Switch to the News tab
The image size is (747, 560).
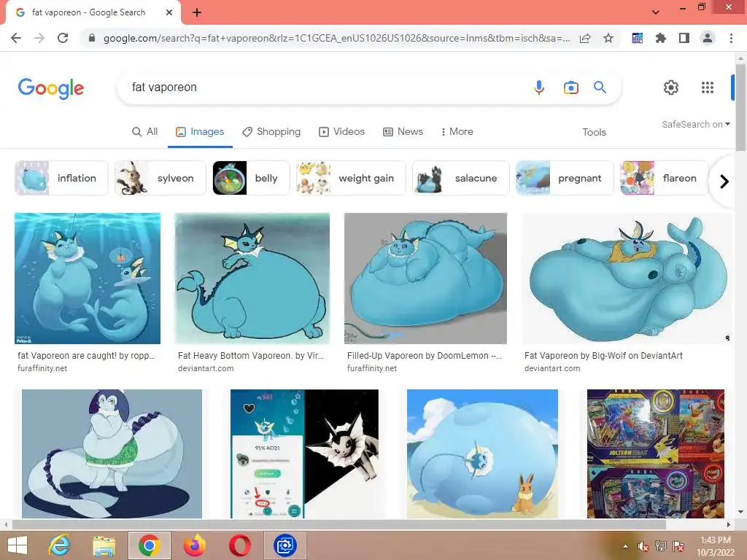click(x=403, y=131)
